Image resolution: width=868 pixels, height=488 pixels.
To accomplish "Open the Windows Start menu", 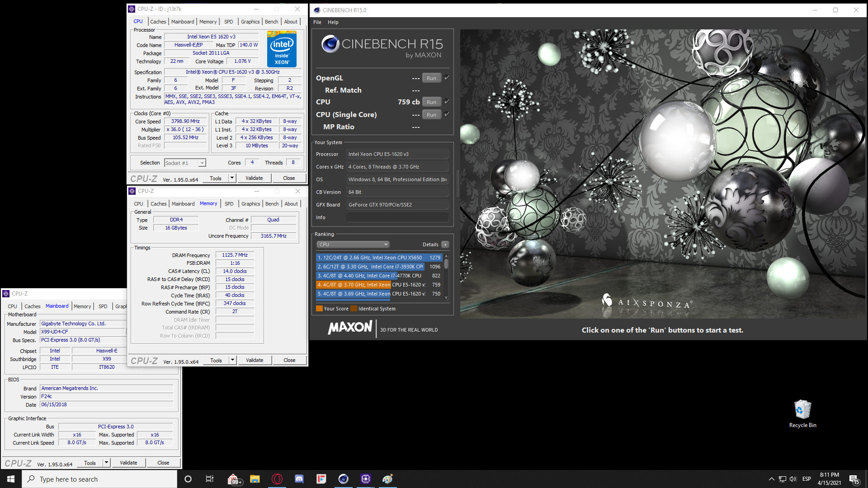I will [x=11, y=479].
